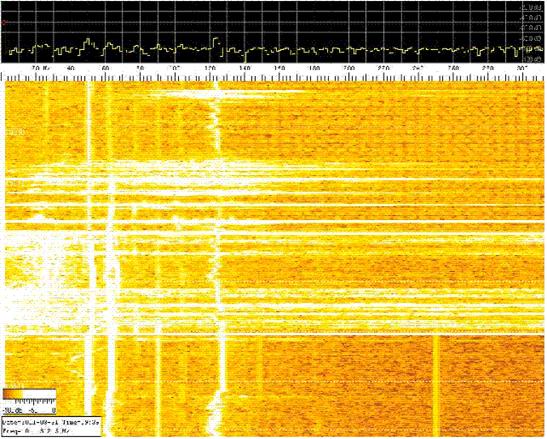Click the short yellow vertical line in the lower right waterfall
The width and height of the screenshot is (547, 439).
(436, 386)
